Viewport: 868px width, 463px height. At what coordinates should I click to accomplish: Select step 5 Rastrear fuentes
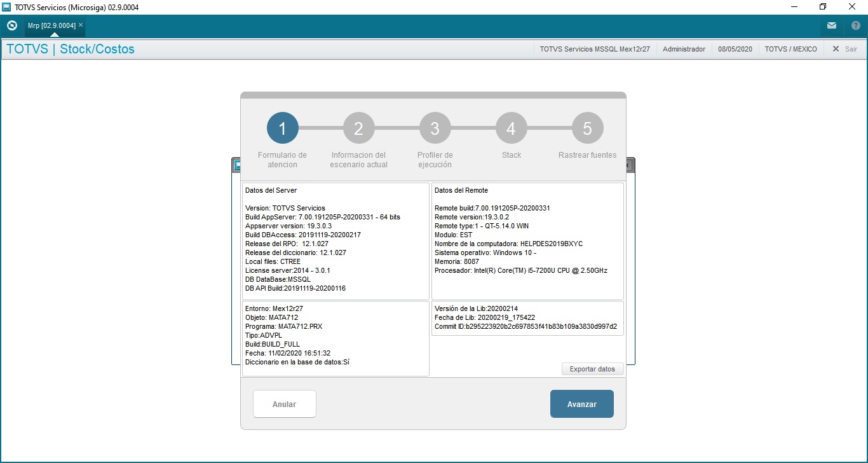click(587, 128)
